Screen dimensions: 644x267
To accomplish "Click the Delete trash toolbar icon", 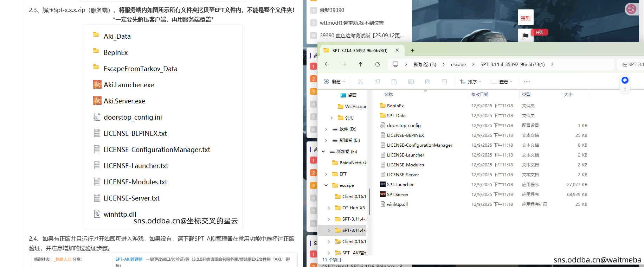I will point(445,82).
